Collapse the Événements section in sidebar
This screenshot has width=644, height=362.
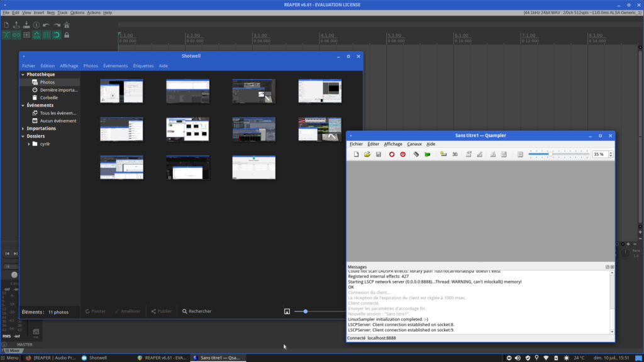(x=23, y=106)
